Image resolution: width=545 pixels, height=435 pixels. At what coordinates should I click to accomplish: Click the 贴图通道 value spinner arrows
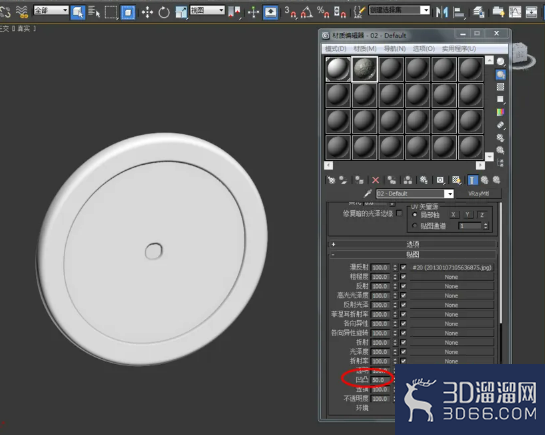click(x=486, y=226)
